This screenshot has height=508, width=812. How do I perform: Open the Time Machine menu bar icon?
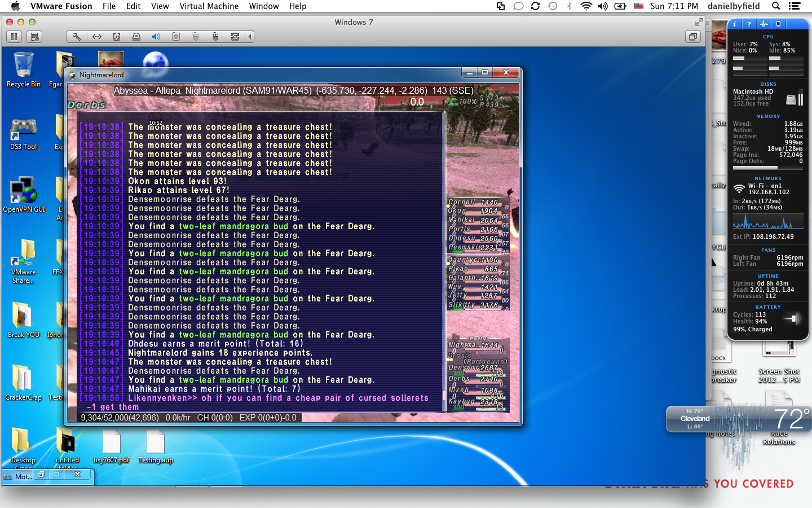553,6
